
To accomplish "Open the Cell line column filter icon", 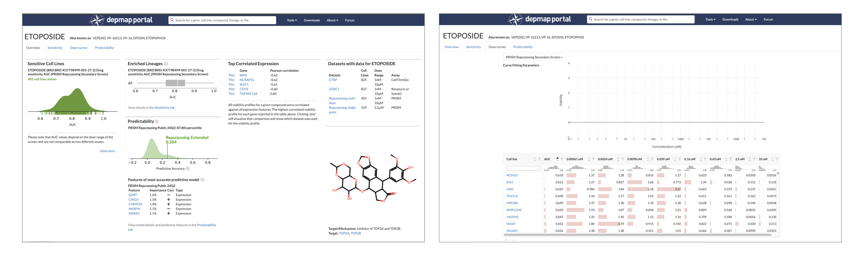I will point(539,159).
